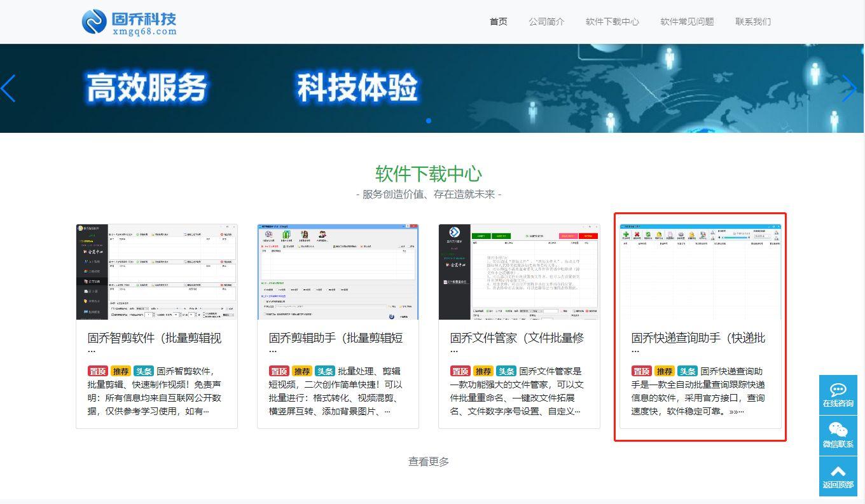Viewport: 865px width, 504px height.
Task: Click the 固乔文件管家 screenshot thumbnail
Action: (x=519, y=271)
